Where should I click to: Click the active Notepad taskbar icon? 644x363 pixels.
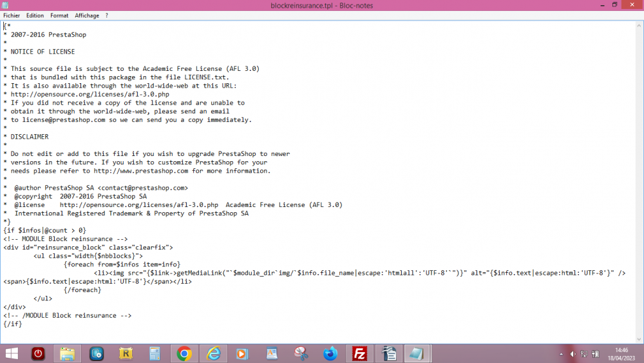417,353
